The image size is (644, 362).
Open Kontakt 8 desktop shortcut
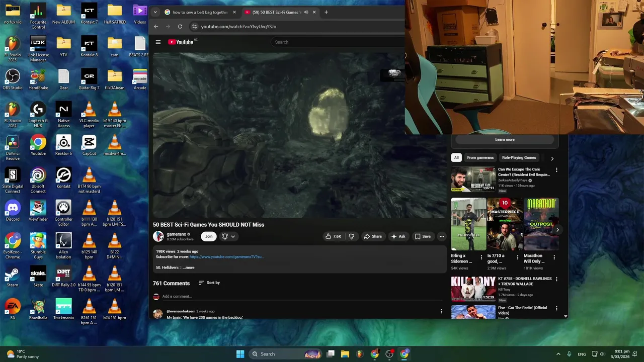(x=89, y=46)
